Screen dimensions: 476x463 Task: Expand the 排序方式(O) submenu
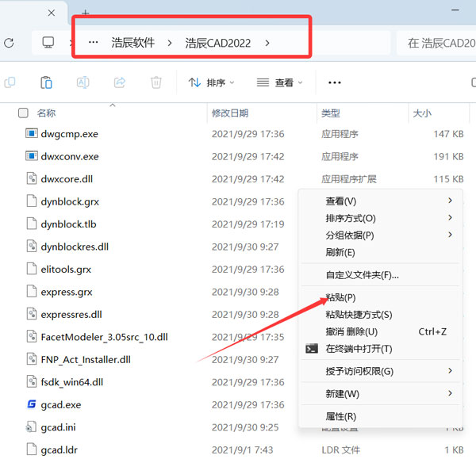(381, 218)
